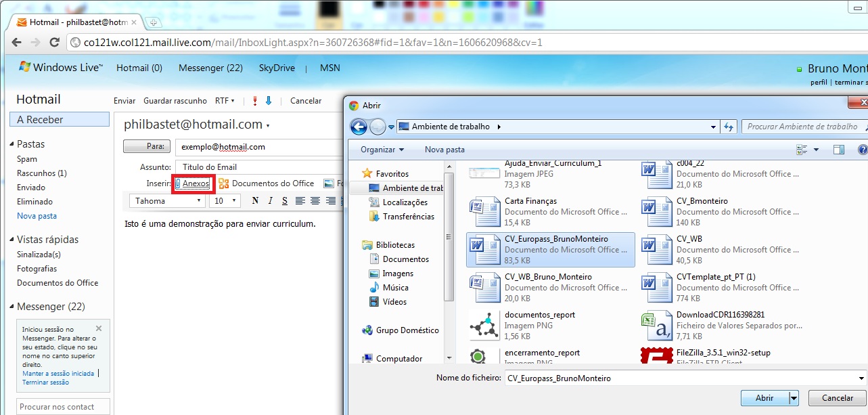Open the SkyDrive header tab
Screen dimensions: 868x415
[276, 68]
